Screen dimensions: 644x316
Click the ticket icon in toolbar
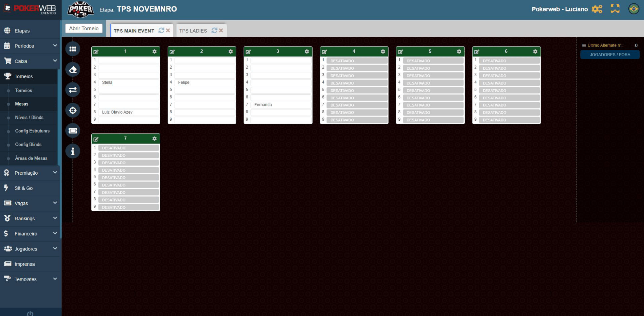click(x=73, y=131)
